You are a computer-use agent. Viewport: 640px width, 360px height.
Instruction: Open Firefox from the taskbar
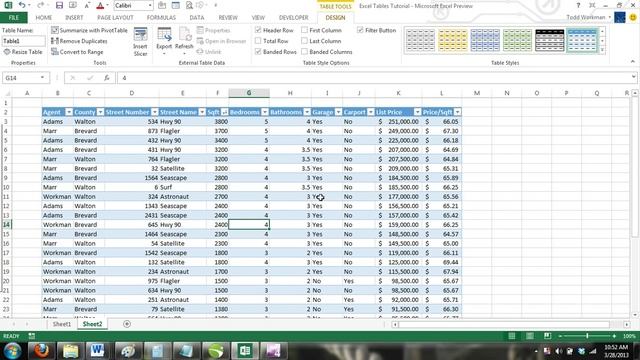pyautogui.click(x=41, y=351)
